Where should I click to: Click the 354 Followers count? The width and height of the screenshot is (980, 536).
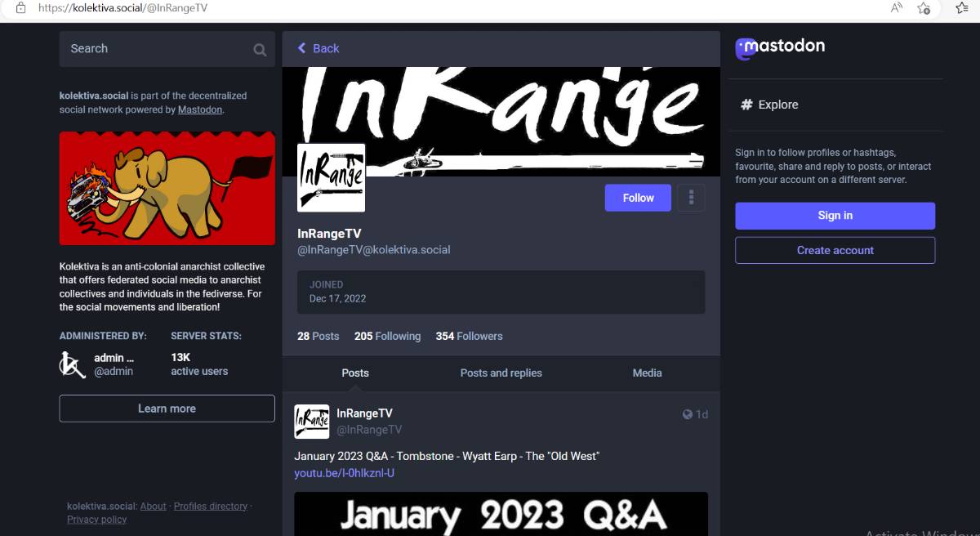469,336
